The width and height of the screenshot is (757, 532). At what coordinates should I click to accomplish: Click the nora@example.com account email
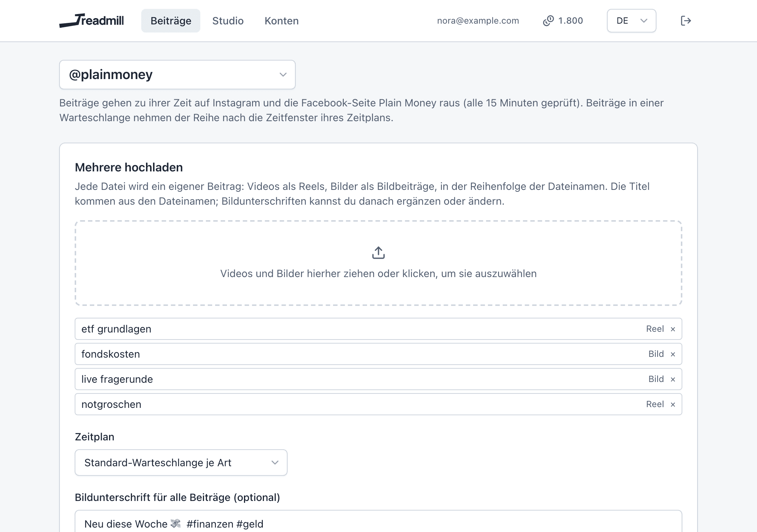coord(478,21)
